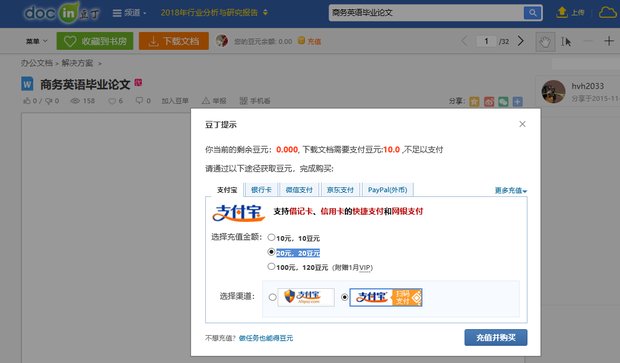This screenshot has height=363, width=620.
Task: Click the search magnifier button
Action: [533, 13]
